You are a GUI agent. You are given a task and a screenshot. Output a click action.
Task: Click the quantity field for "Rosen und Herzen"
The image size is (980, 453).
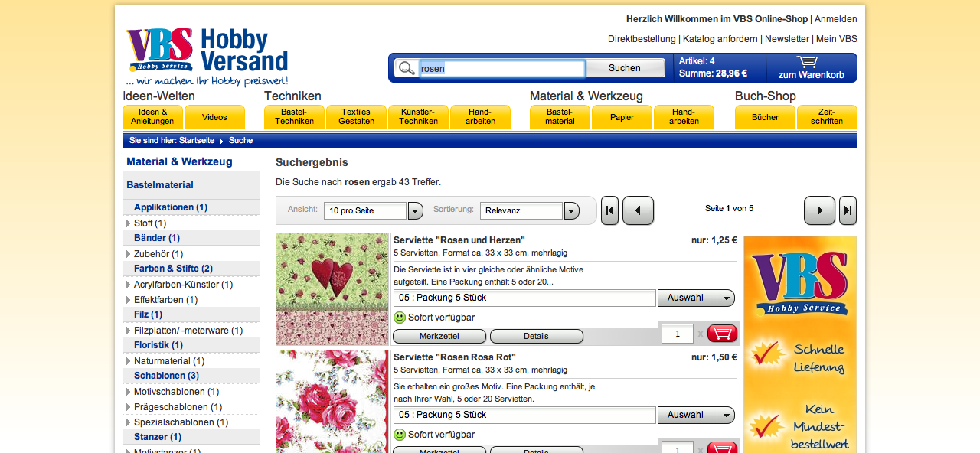click(x=677, y=334)
